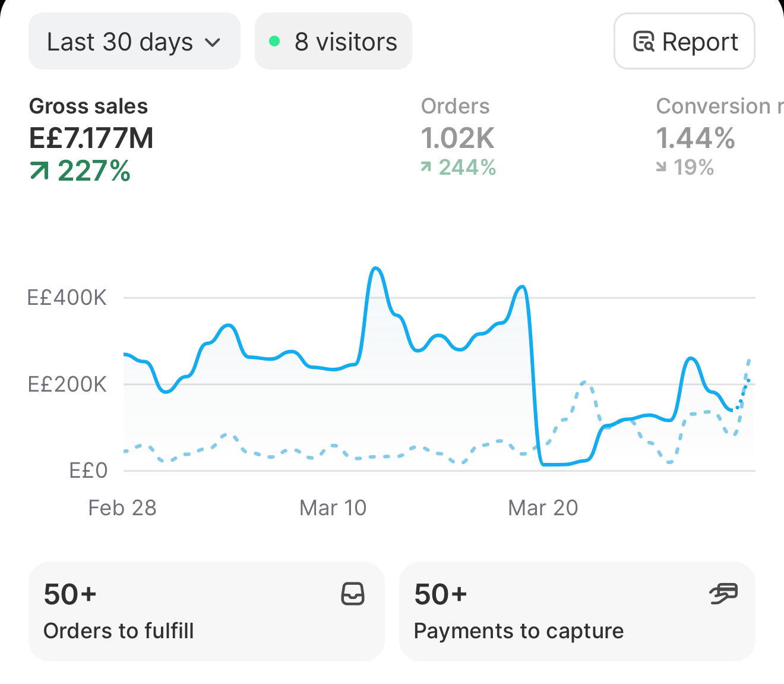
Task: Click the Mar 20 label on chart axis
Action: pyautogui.click(x=543, y=508)
